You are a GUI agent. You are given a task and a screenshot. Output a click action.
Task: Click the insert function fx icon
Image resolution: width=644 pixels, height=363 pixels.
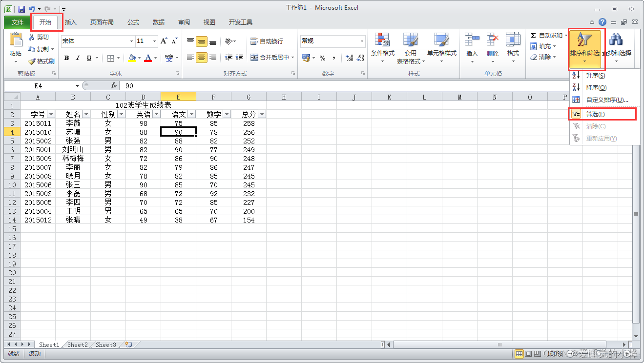point(113,86)
